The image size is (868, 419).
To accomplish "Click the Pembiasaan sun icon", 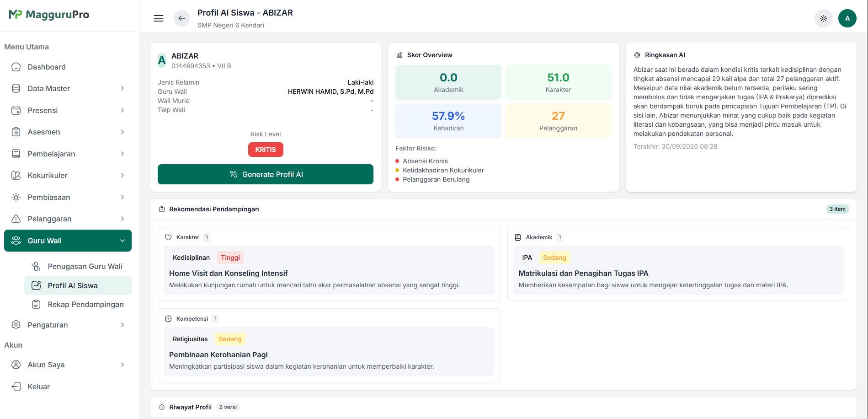I will coord(16,197).
